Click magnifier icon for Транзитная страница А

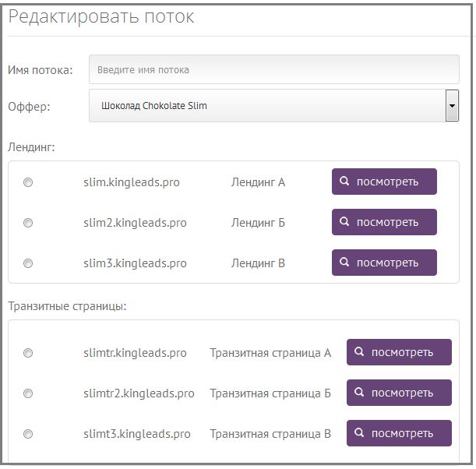click(x=360, y=352)
